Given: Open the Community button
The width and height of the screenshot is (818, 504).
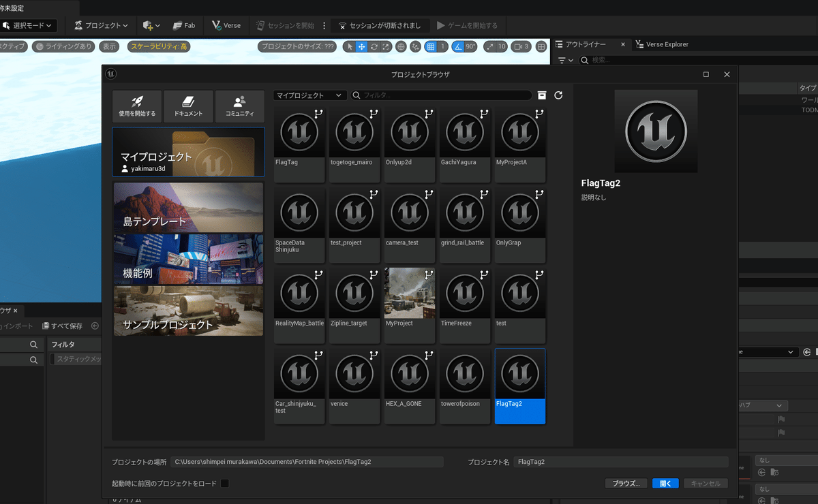Looking at the screenshot, I should pos(239,107).
